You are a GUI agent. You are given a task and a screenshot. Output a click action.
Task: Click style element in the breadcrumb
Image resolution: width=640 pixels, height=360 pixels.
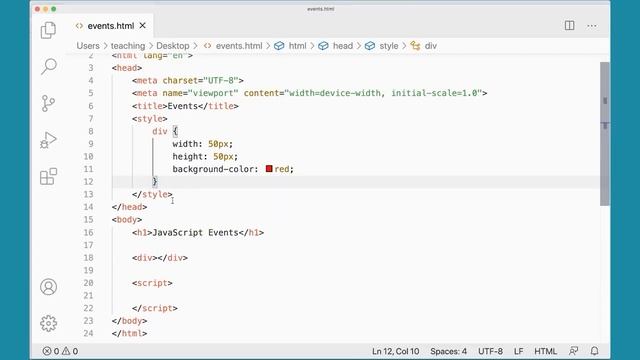pyautogui.click(x=389, y=46)
